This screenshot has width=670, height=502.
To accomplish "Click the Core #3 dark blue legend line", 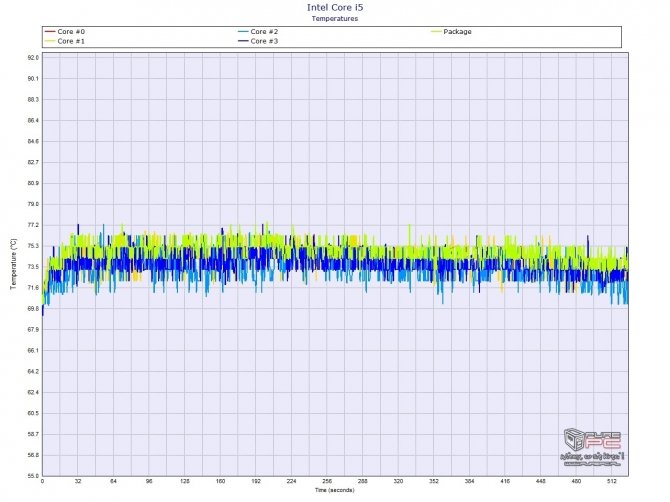I will [243, 41].
